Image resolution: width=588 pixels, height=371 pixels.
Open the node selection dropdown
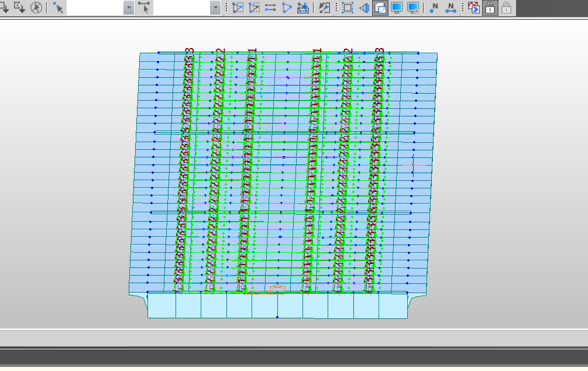tap(129, 8)
